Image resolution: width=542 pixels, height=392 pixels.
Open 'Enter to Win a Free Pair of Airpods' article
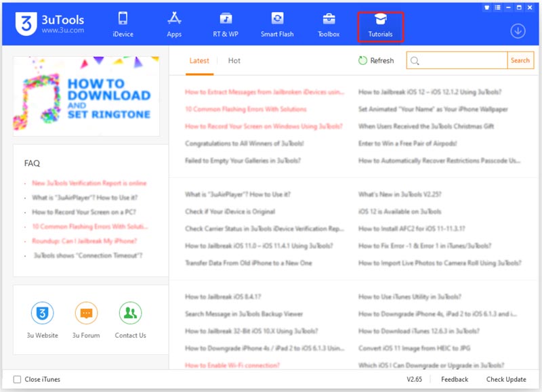[x=408, y=144]
